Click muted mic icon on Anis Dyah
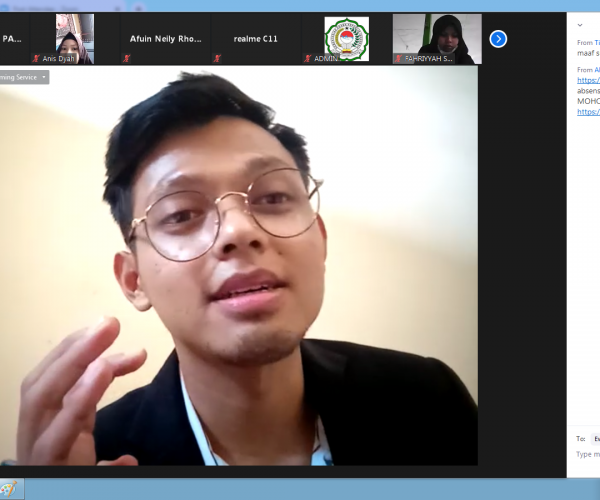 coord(37,59)
